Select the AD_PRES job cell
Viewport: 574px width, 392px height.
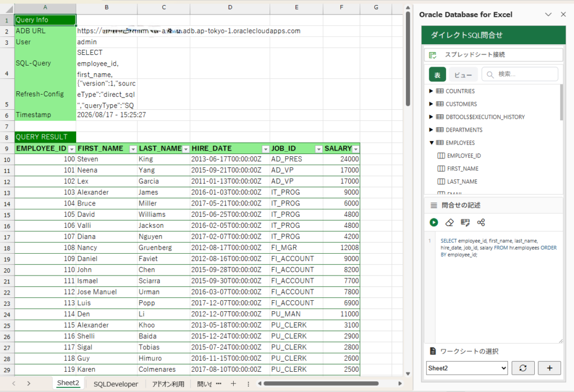coord(296,159)
